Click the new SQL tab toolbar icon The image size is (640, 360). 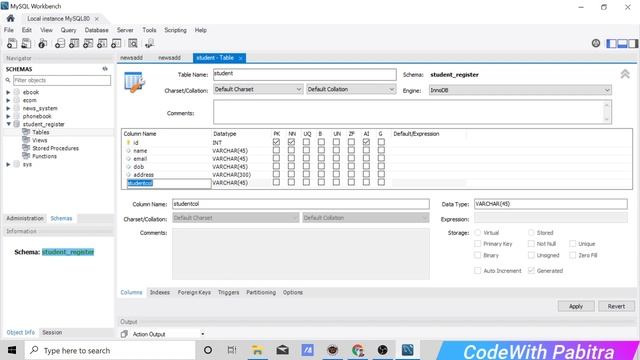pos(12,43)
